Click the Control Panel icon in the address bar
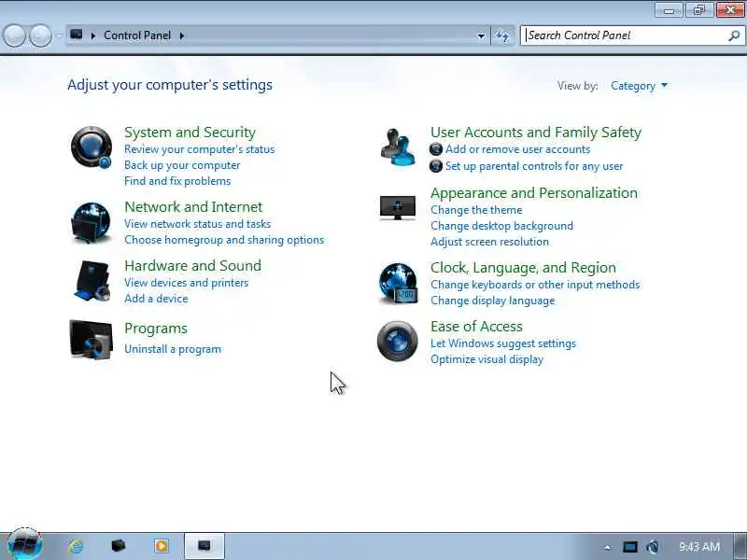This screenshot has width=747, height=560. point(77,35)
